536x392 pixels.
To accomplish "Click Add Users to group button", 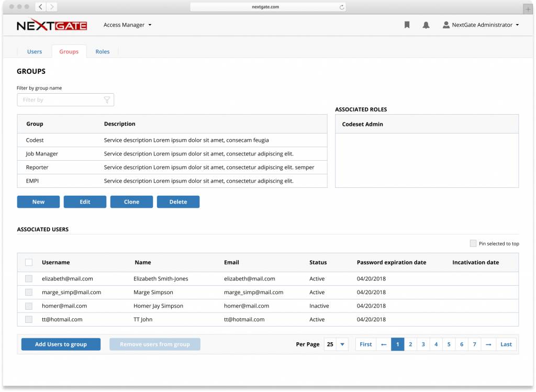I will (61, 344).
